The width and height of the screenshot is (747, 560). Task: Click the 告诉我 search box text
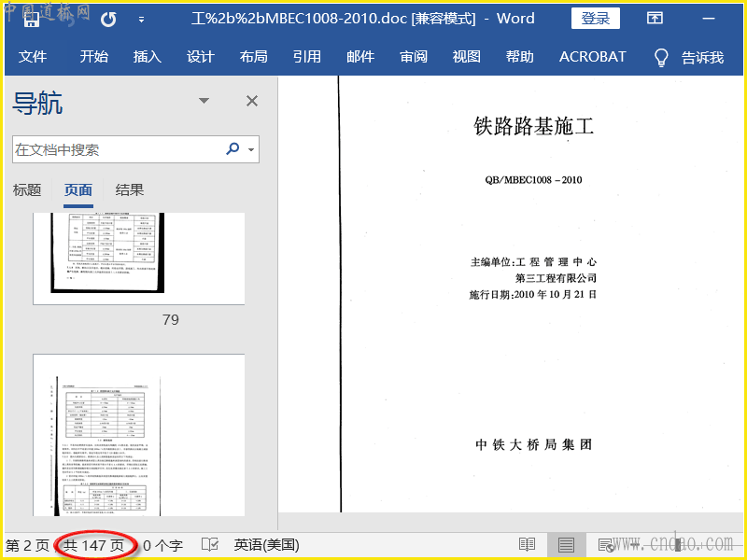pyautogui.click(x=703, y=58)
